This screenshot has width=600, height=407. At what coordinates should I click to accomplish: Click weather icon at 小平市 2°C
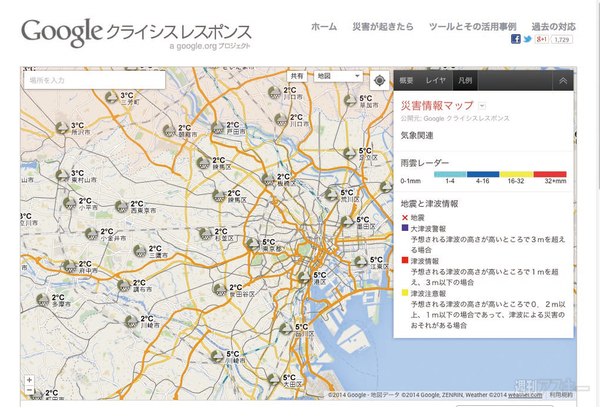[x=70, y=203]
